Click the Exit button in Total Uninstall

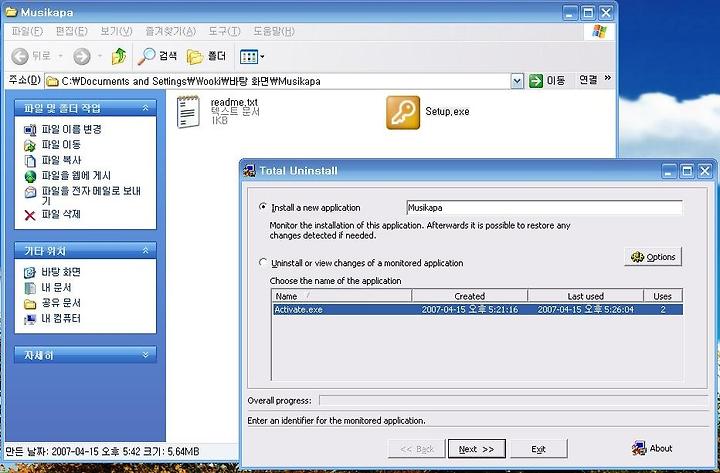(539, 449)
